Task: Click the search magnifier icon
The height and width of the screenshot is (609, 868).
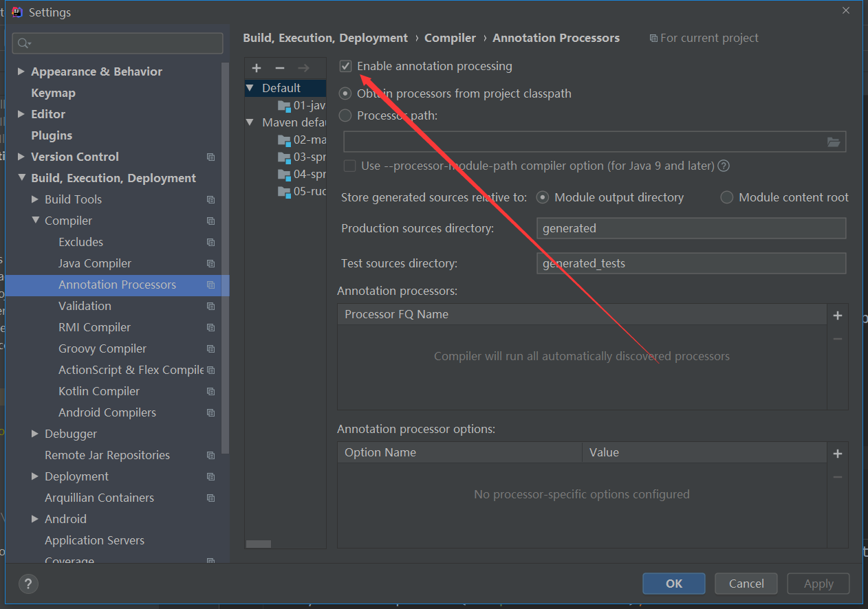Action: [x=24, y=43]
